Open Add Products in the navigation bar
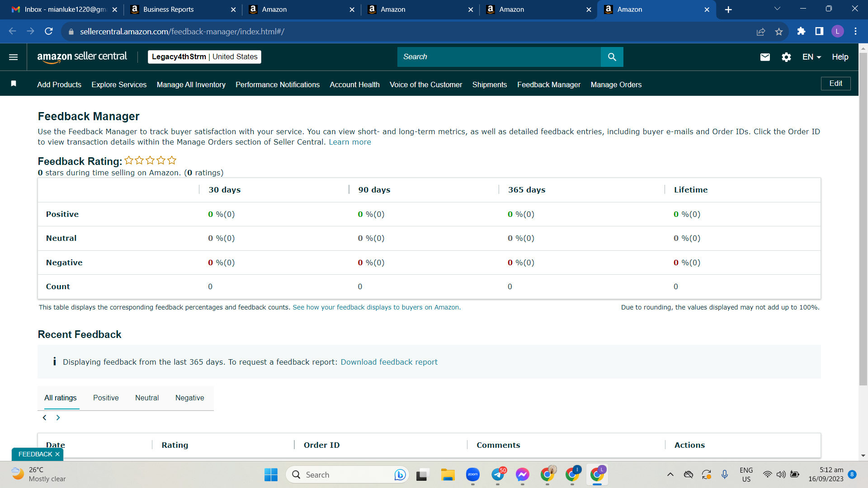 (59, 84)
